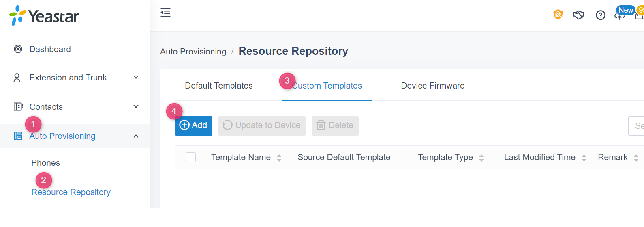Click the Update to Device button
Viewport: 644px width, 227px height.
[x=262, y=125]
